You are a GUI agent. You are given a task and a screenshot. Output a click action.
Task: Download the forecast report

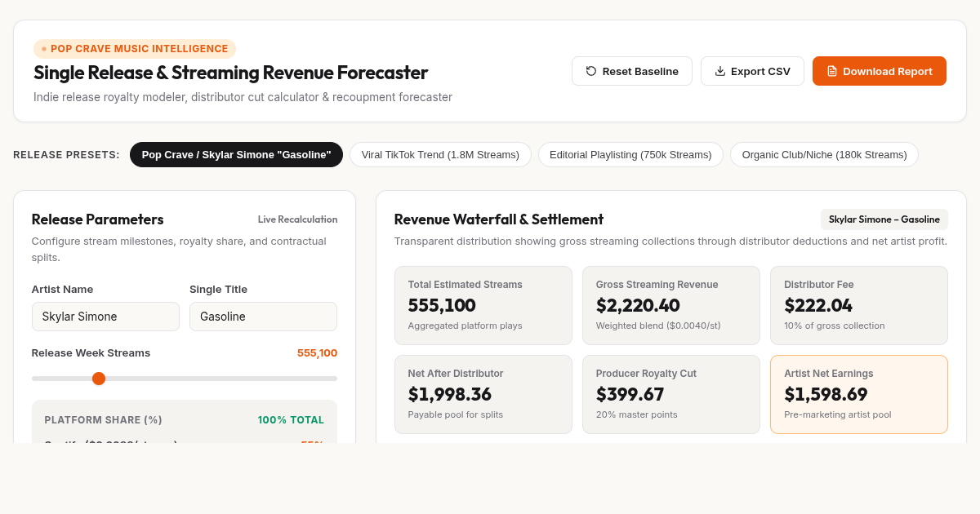(880, 71)
